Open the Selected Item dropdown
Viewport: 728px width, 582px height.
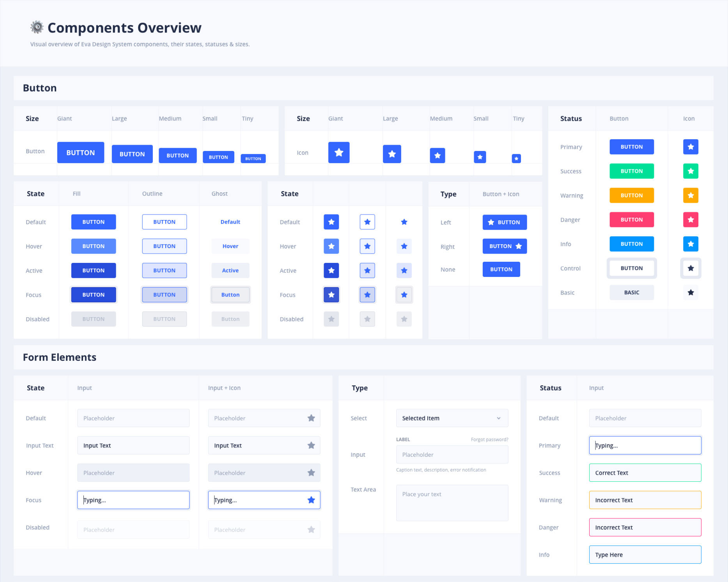[x=452, y=418]
